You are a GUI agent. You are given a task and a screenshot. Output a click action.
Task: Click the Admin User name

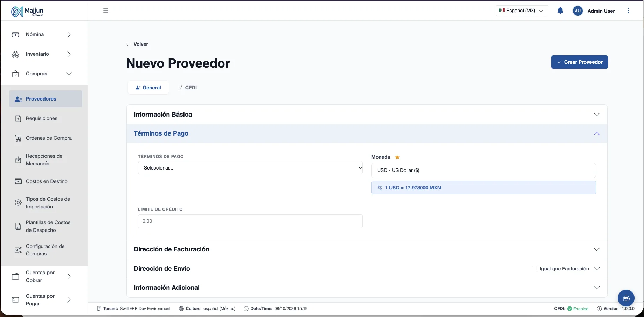601,11
